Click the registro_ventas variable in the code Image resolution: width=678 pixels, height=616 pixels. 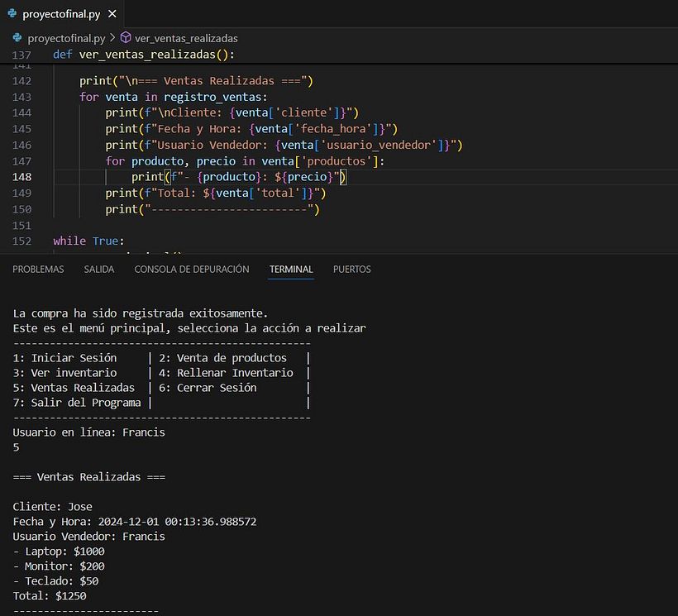pos(212,97)
